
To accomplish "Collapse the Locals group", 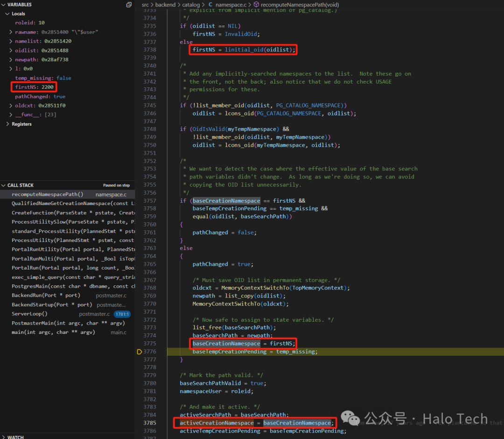I will (x=7, y=14).
